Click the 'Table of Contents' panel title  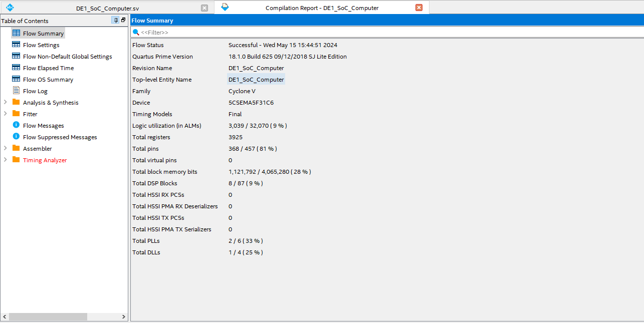click(25, 21)
